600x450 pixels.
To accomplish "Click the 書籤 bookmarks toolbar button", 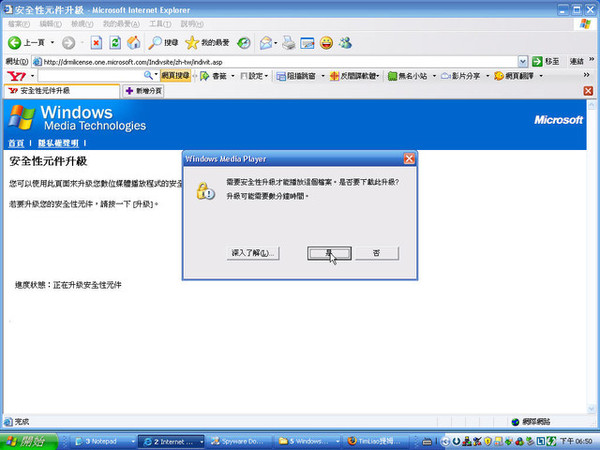I will click(x=214, y=76).
